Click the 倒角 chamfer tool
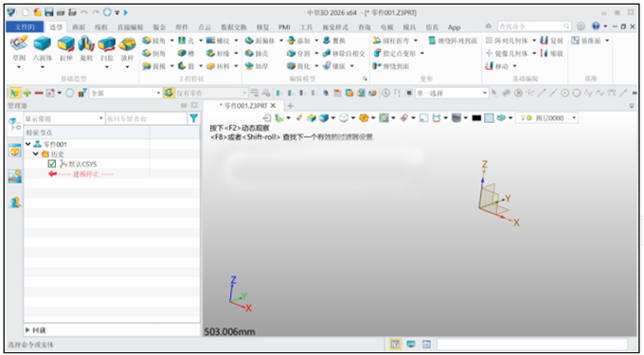The image size is (644, 355). [x=154, y=53]
